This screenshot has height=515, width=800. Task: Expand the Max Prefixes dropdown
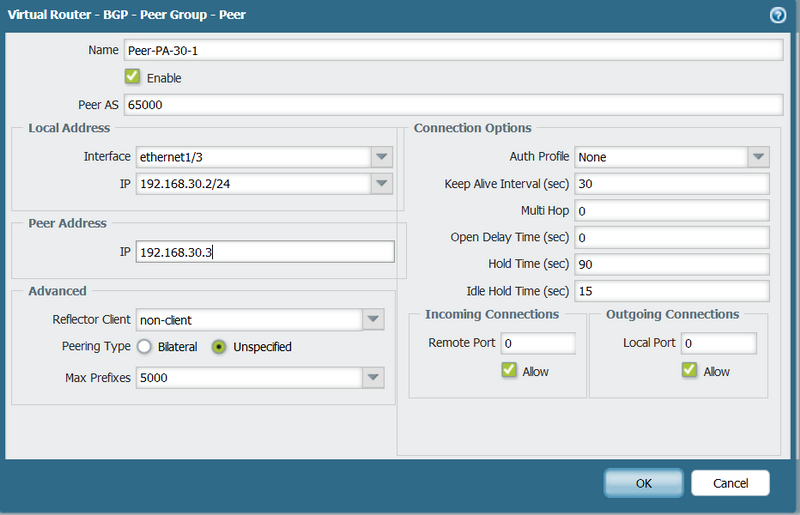[372, 378]
